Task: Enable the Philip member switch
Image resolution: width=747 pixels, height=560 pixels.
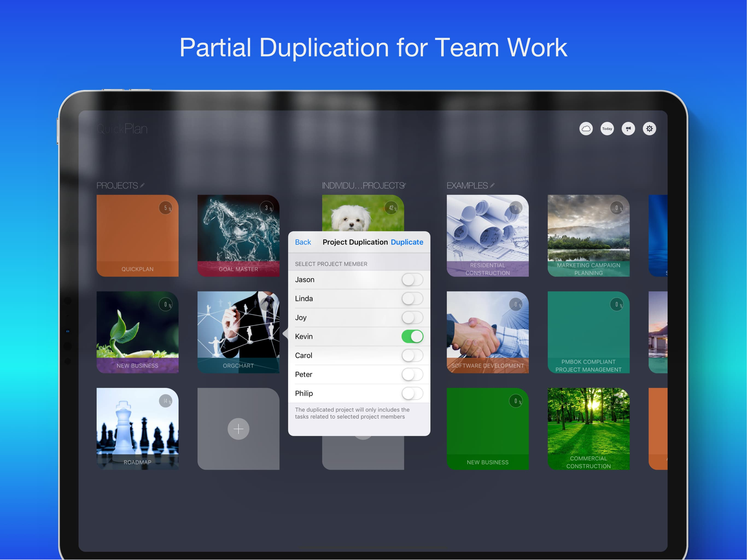Action: point(412,393)
